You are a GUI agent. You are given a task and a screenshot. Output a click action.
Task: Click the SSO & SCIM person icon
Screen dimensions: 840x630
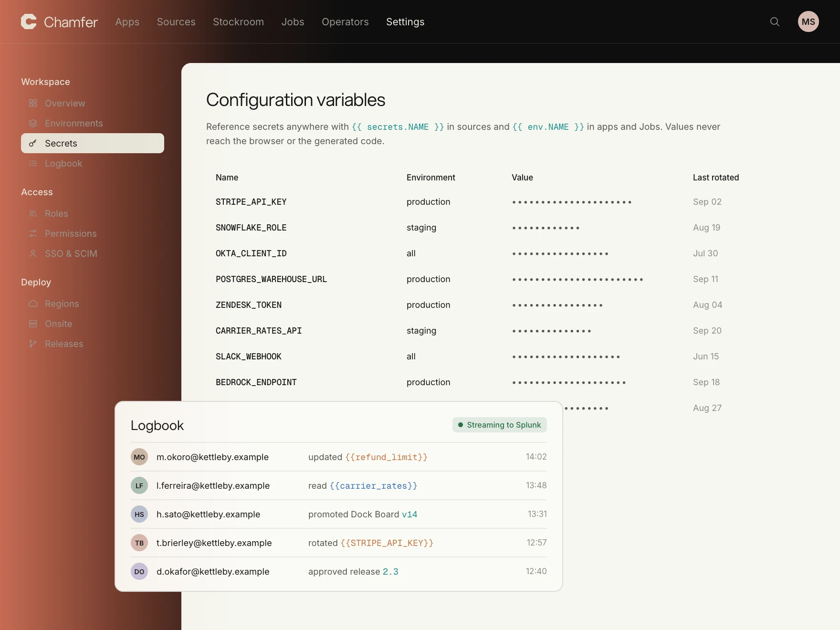click(33, 253)
